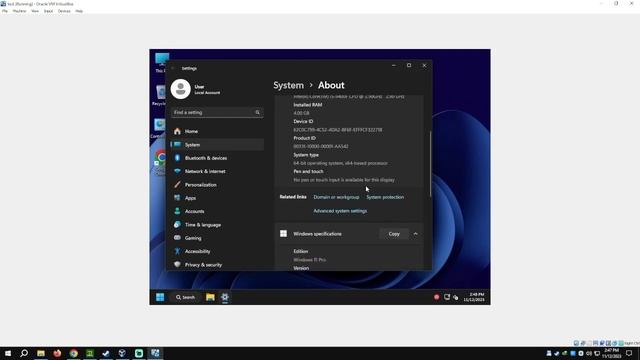Click guest taskbar clock

[x=474, y=297]
